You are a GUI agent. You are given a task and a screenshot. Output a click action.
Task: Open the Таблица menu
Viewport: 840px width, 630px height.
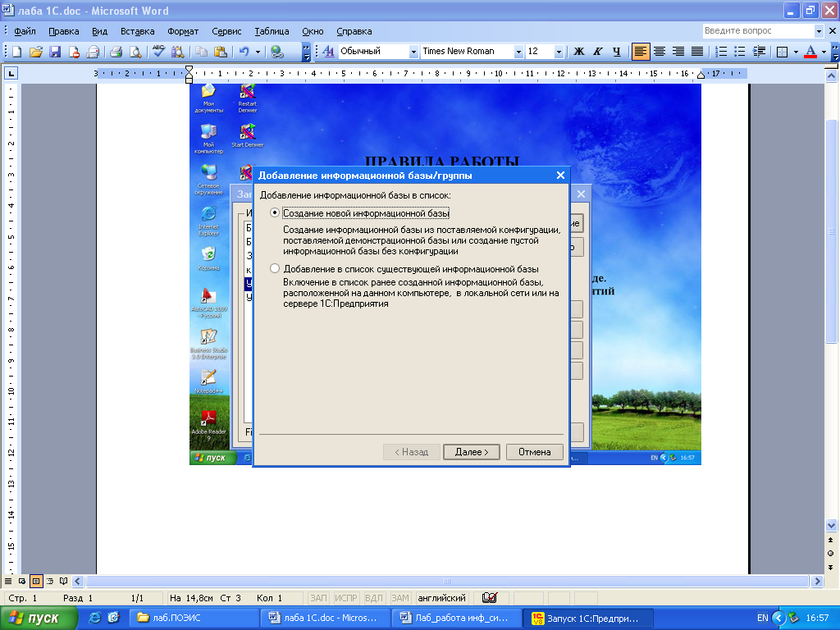272,31
